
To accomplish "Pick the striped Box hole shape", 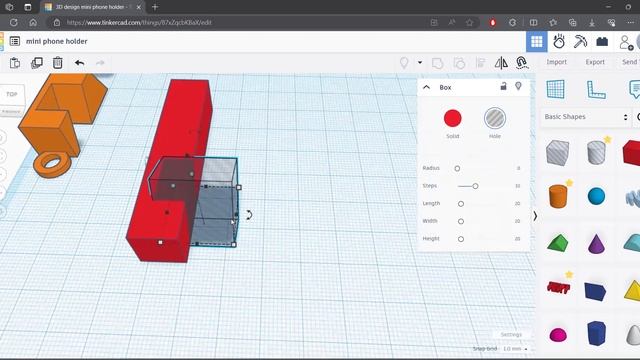I will (558, 153).
